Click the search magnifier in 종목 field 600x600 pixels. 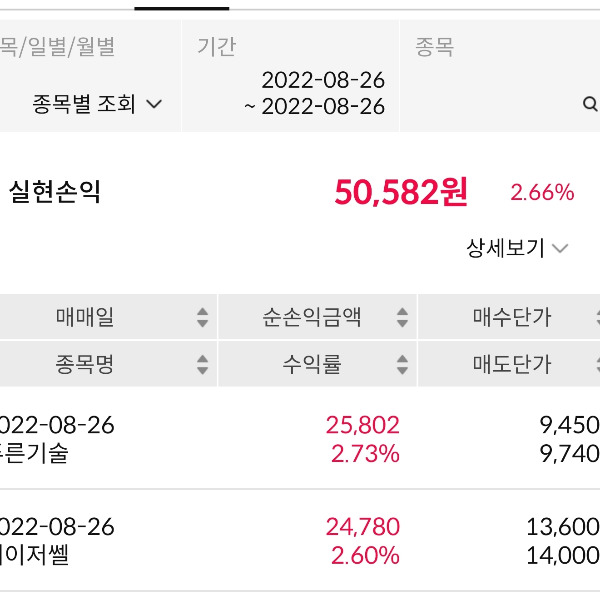[589, 103]
